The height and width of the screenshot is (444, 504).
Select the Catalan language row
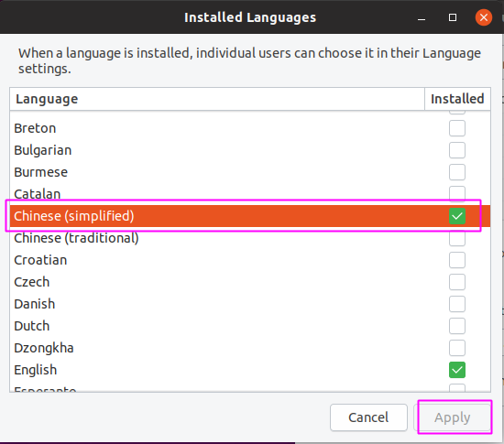pos(250,194)
